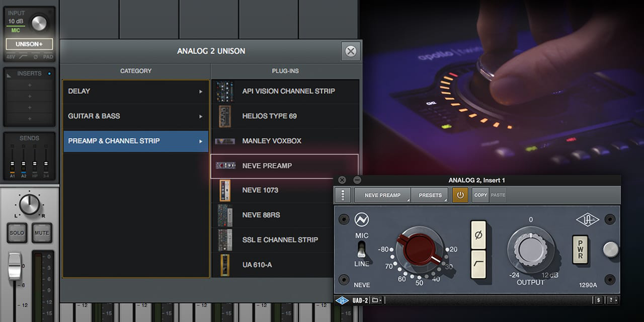Expand the DELAY category

pos(135,91)
